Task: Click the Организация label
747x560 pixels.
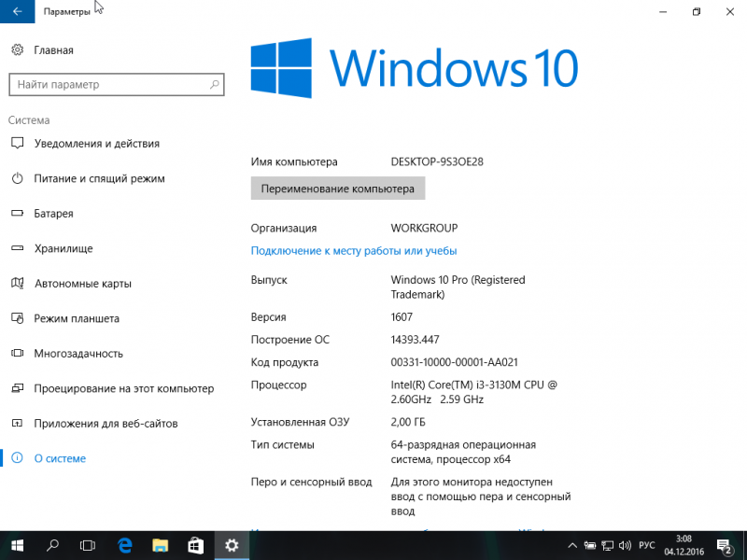Action: pos(284,228)
